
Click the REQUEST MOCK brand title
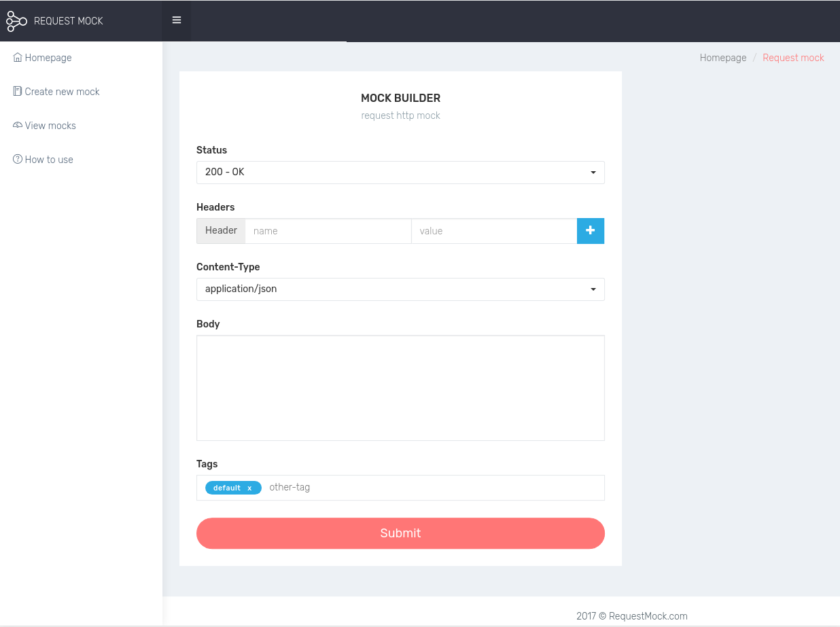click(x=69, y=21)
